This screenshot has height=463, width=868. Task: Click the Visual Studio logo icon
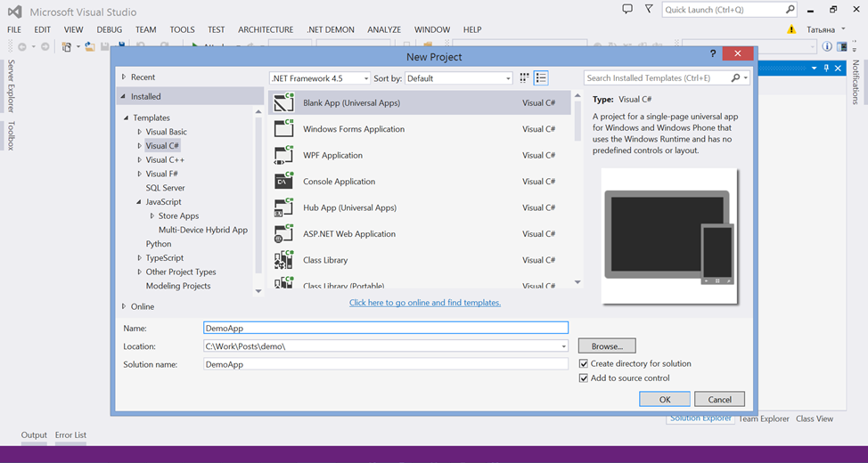point(15,11)
